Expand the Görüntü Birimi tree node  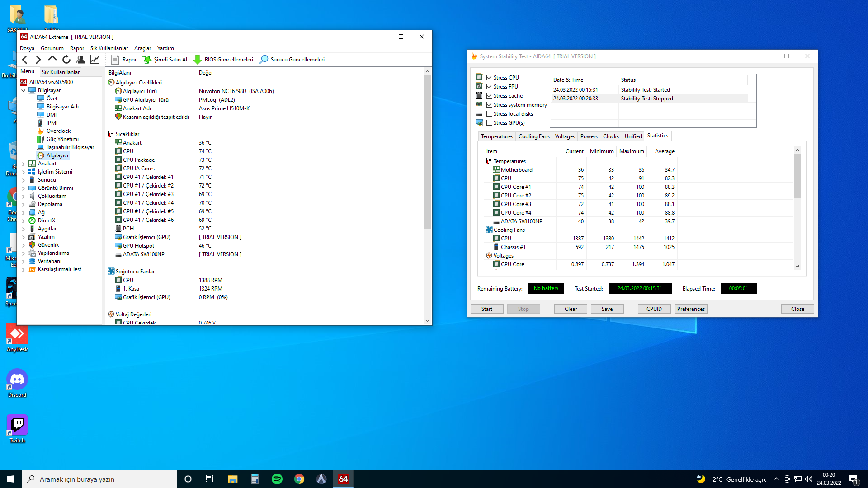pos(24,188)
